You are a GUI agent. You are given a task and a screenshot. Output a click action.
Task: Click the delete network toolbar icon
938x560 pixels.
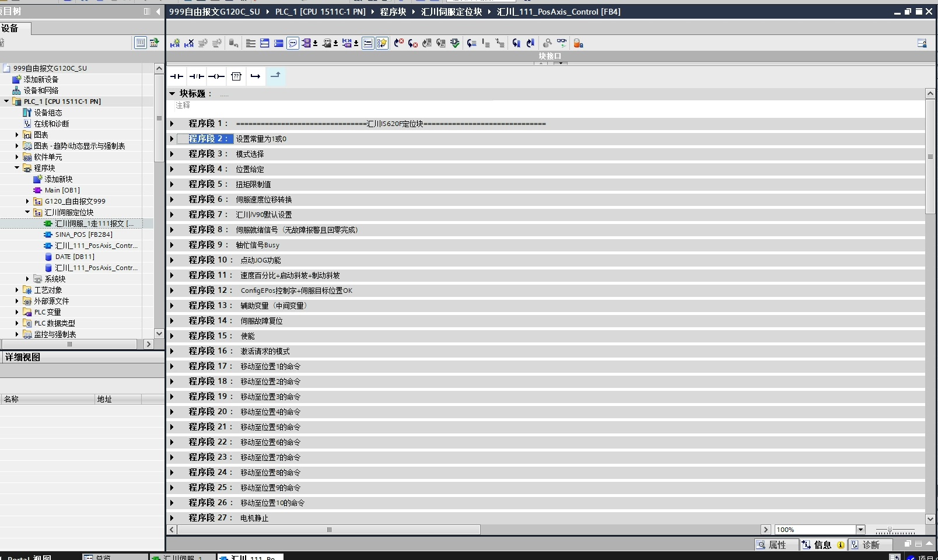[x=188, y=43]
